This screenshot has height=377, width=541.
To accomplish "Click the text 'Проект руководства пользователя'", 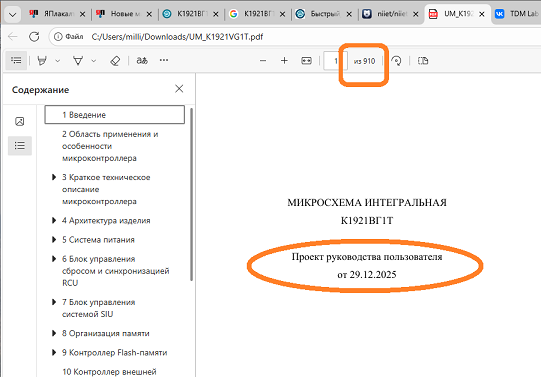I will (x=367, y=257).
